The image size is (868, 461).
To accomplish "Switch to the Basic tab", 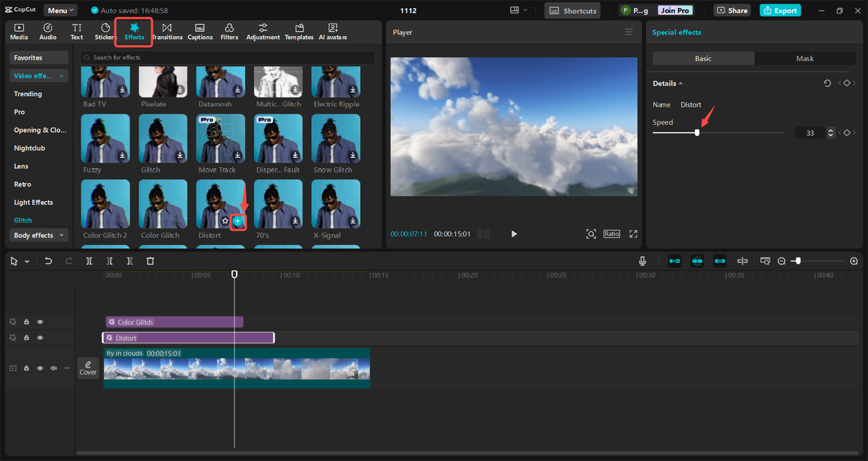I will (703, 58).
